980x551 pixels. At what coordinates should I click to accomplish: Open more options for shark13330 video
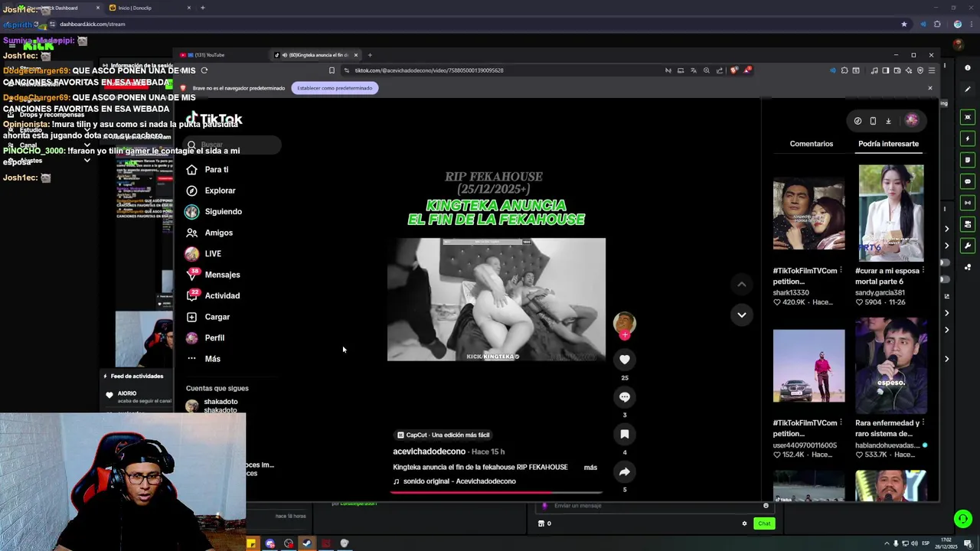(841, 270)
